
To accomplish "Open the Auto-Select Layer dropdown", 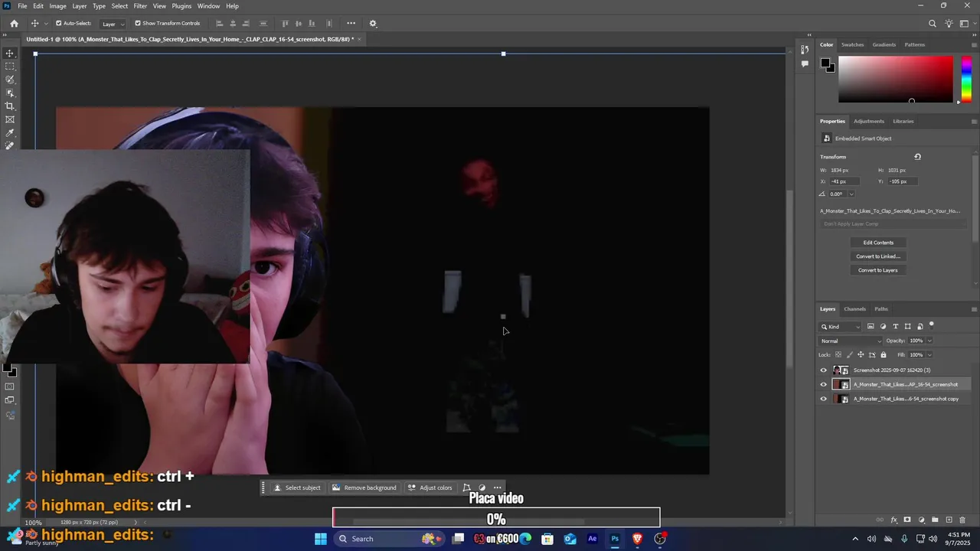I will click(x=113, y=24).
